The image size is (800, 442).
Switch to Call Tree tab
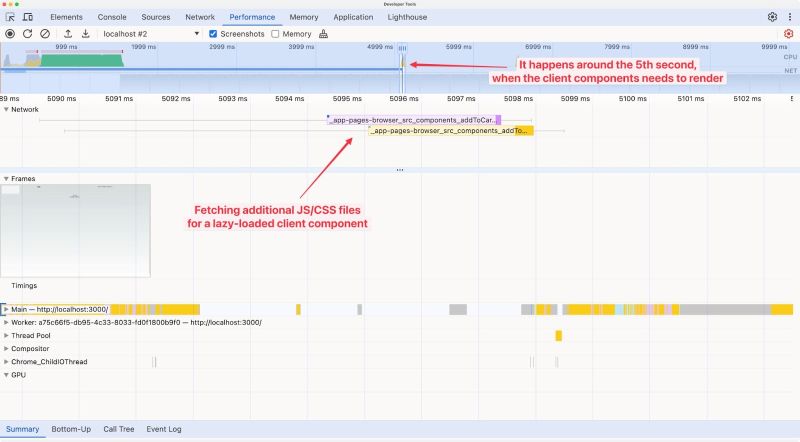pos(119,429)
